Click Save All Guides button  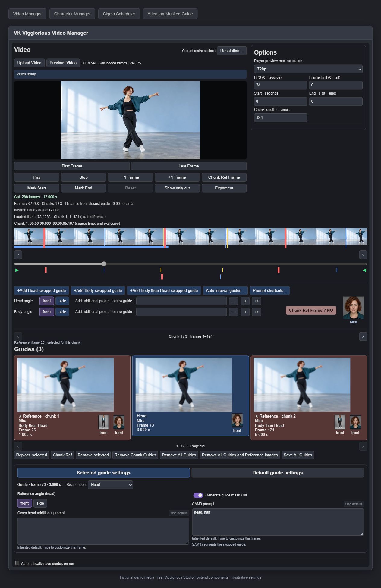(298, 455)
